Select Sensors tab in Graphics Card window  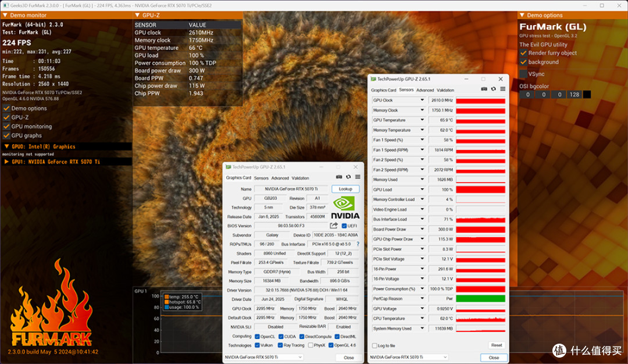[x=261, y=178]
